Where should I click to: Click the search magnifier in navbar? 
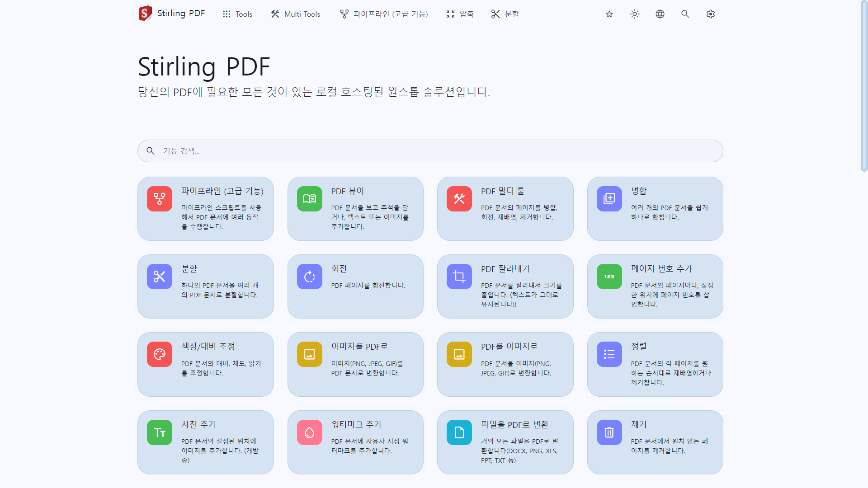coord(685,14)
